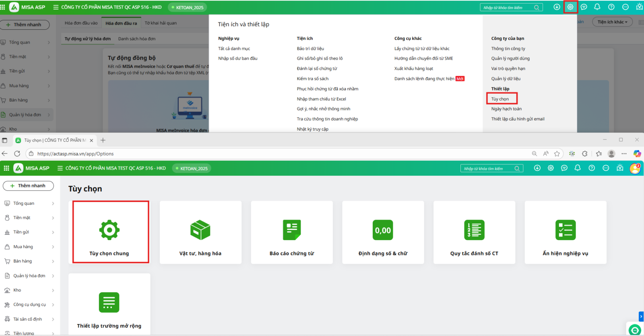Click the notification bell in lower header
Viewport: 644px width, 336px height.
pos(578,168)
